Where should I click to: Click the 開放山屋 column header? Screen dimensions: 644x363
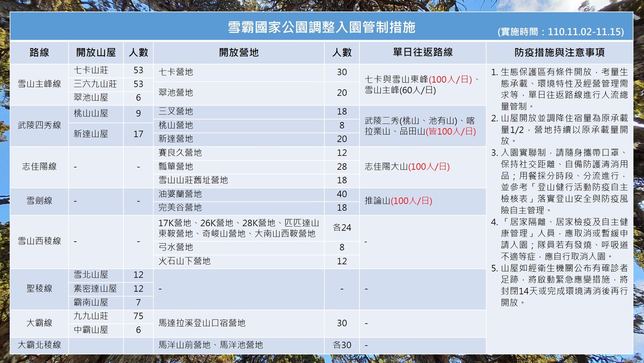96,53
